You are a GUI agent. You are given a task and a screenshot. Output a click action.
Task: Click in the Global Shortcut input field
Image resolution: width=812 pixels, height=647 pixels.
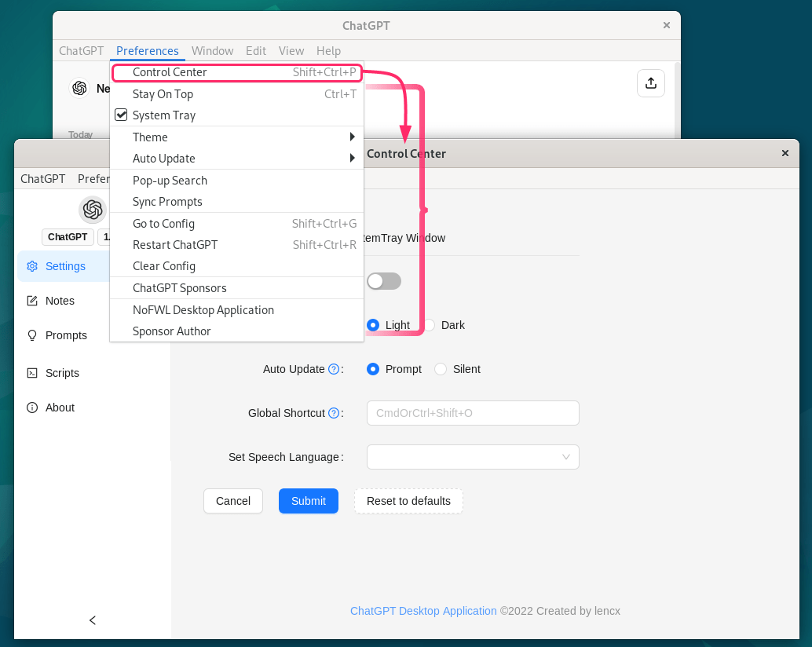click(473, 413)
